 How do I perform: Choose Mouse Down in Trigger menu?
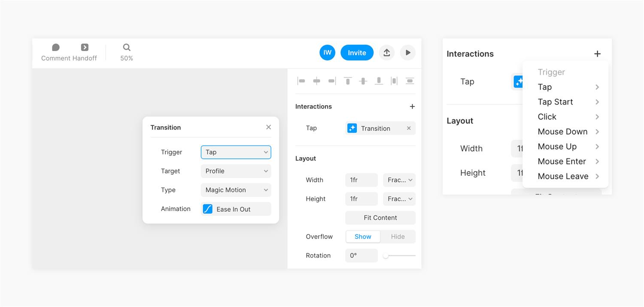coord(565,132)
